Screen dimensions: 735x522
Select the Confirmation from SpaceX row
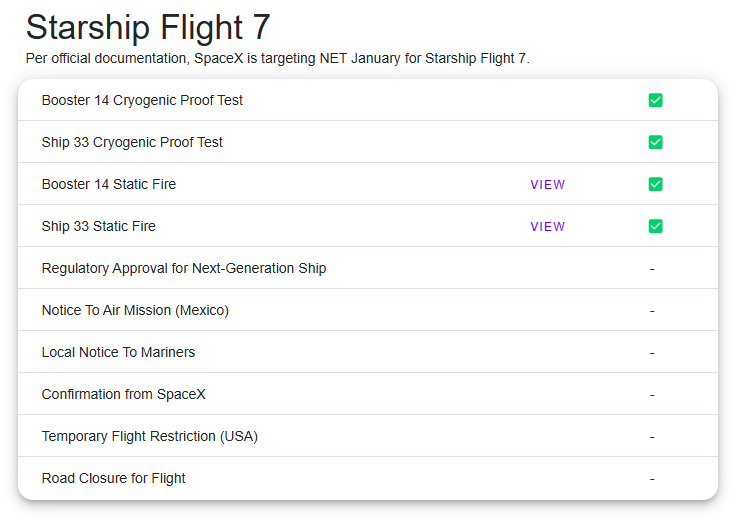coord(124,394)
